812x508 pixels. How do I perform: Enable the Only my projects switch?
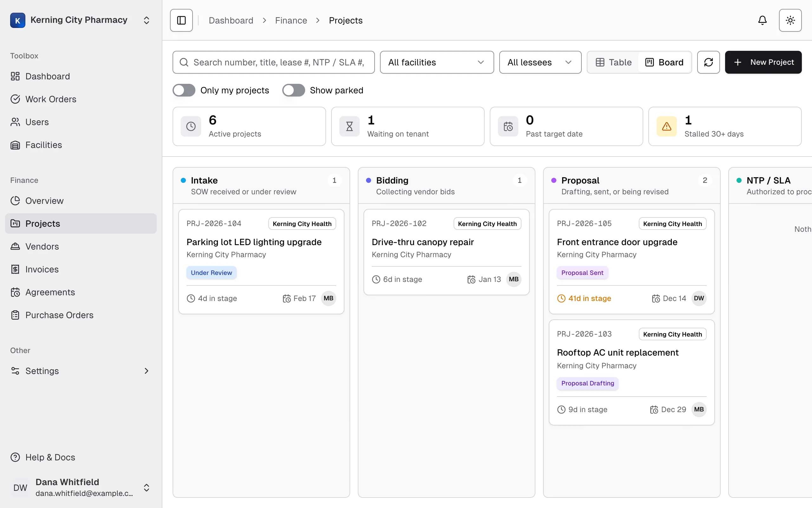pos(184,90)
